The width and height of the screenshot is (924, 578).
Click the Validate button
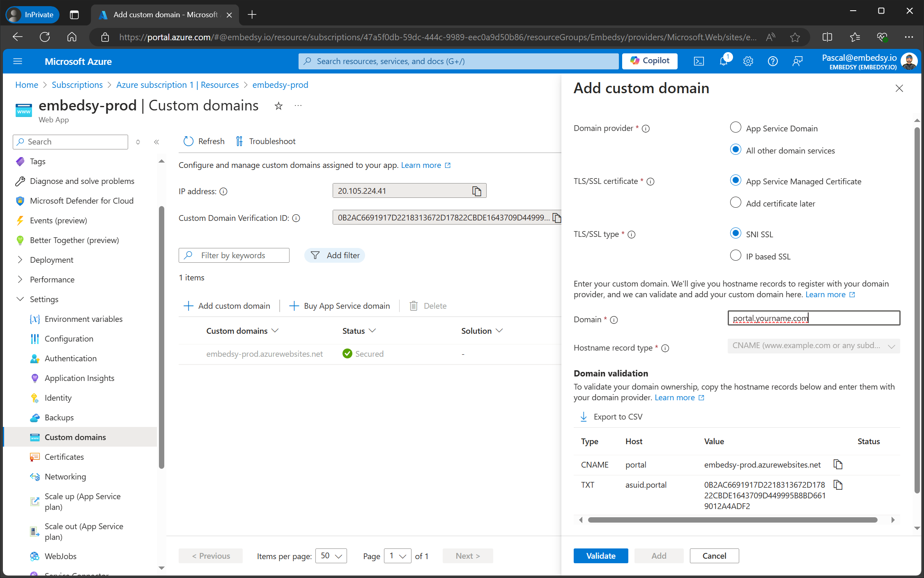[x=601, y=555]
